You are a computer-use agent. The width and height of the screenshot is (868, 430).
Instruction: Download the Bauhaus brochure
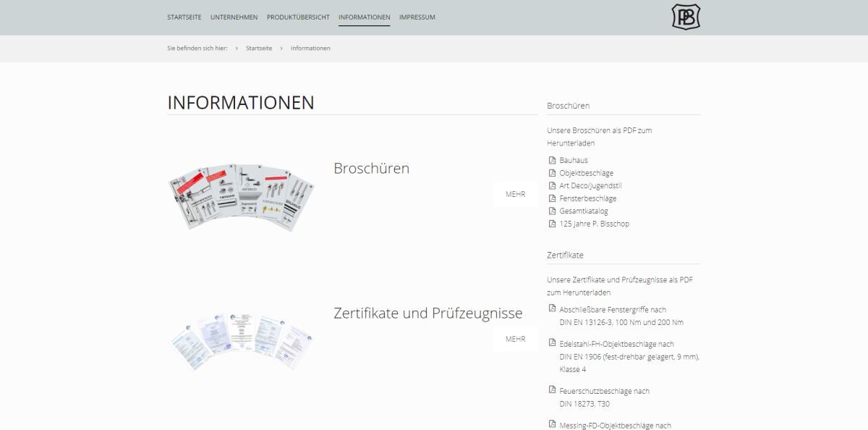point(574,160)
